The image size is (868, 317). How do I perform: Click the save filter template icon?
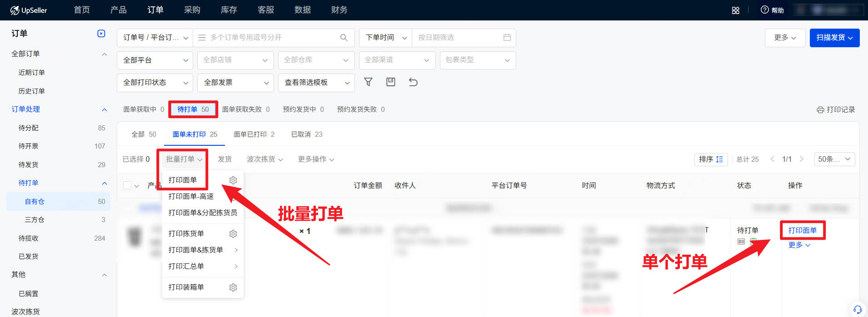coord(391,82)
